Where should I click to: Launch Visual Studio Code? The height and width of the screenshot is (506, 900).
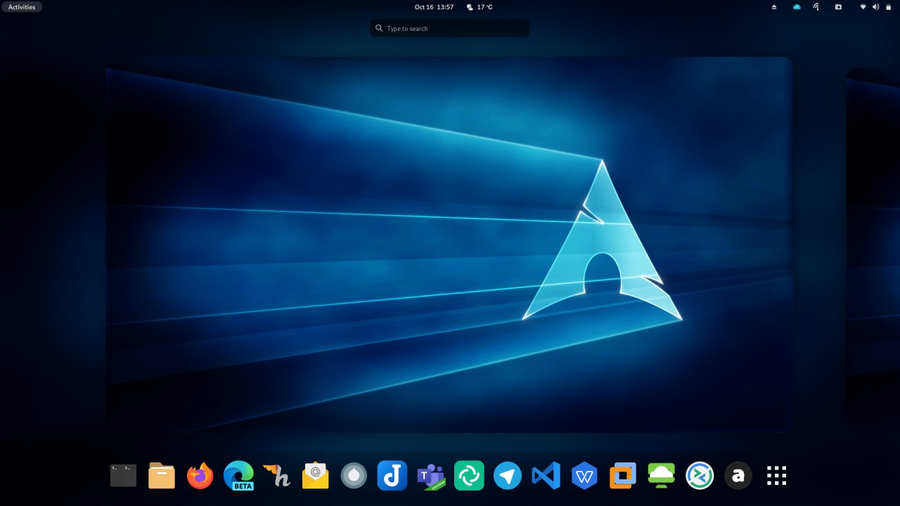tap(546, 476)
